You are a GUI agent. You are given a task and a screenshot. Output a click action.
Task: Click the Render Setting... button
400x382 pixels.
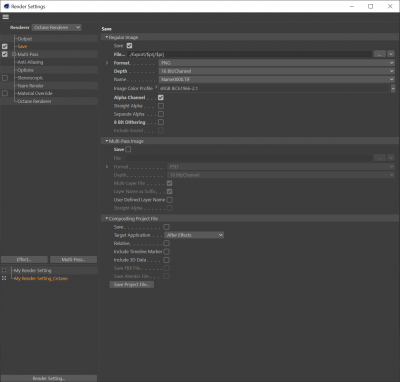tap(49, 378)
